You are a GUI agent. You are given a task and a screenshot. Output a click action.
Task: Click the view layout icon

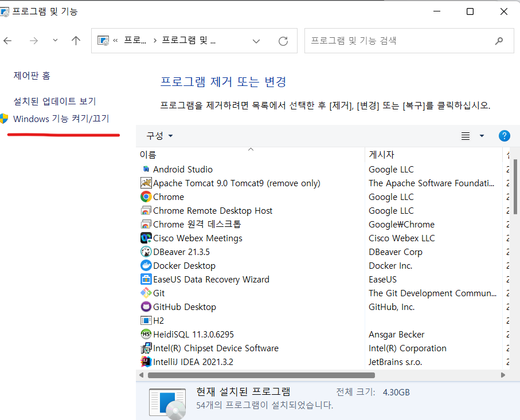coord(466,136)
